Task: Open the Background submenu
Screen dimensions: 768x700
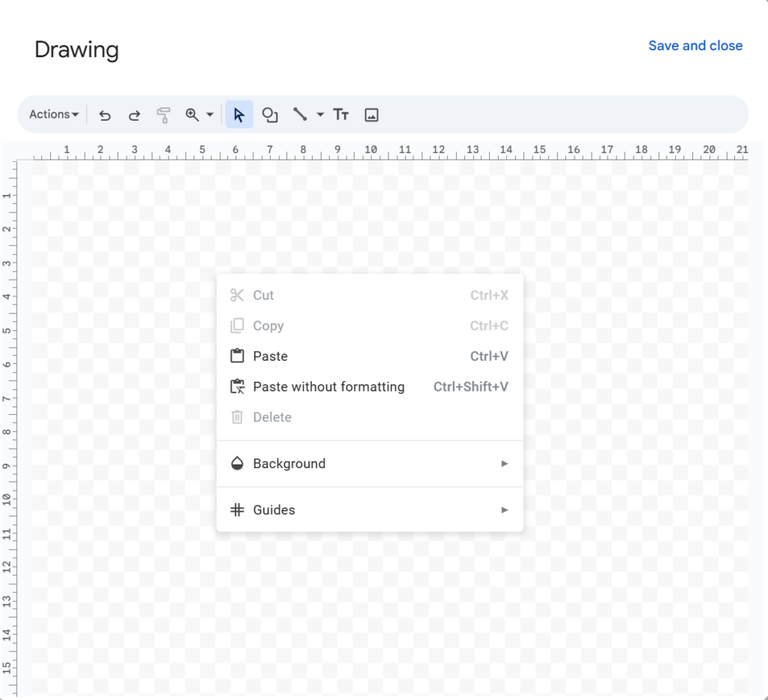Action: [370, 464]
